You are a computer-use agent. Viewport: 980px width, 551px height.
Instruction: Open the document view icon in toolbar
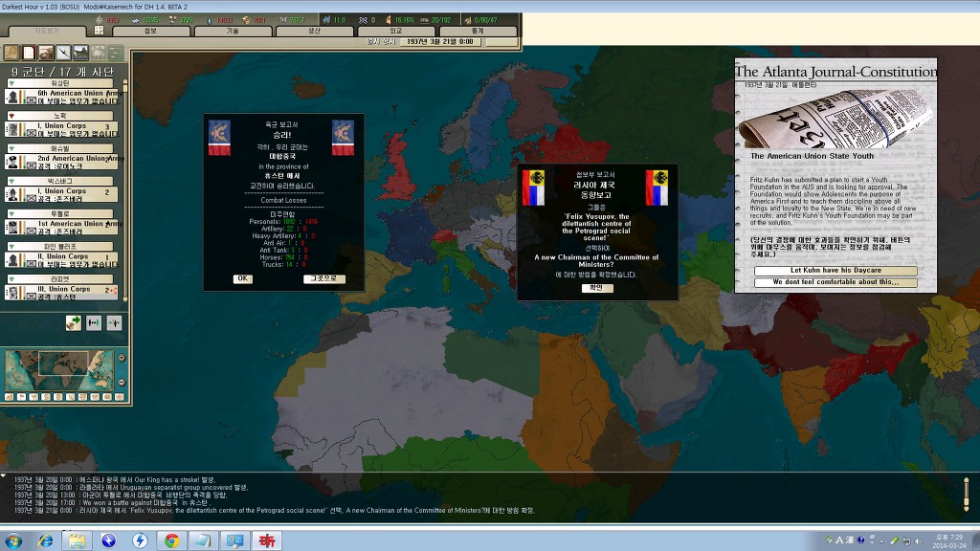(x=29, y=53)
